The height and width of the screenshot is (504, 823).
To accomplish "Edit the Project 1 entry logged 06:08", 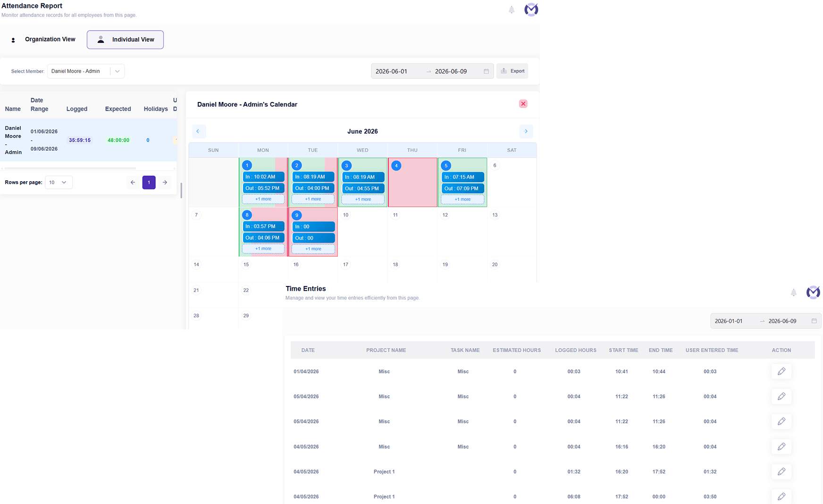I will click(781, 496).
